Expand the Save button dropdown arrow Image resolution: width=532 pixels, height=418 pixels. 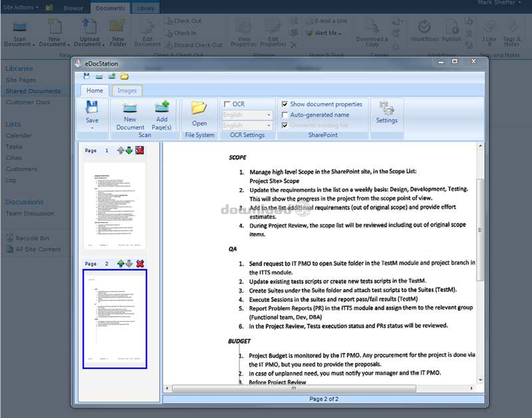(x=92, y=128)
